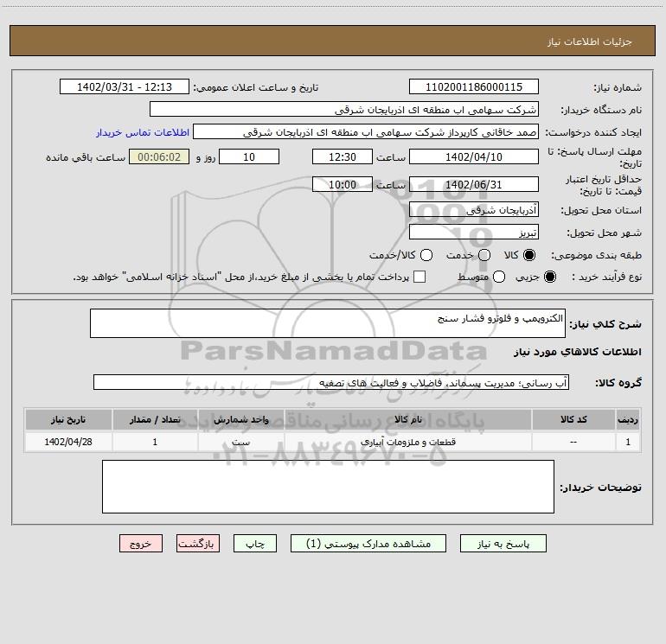666x644 pixels.
Task: Click the need number field 1102001186000115
Action: coord(474,86)
